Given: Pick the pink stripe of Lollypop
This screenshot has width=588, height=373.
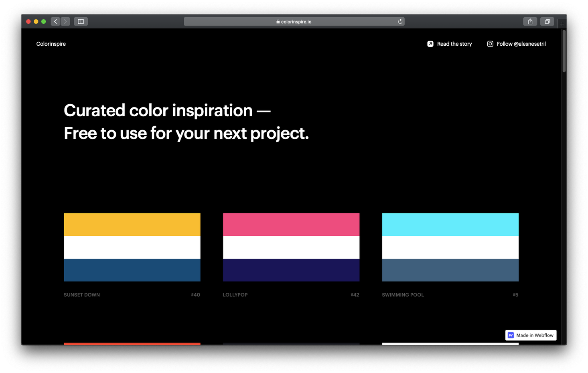Looking at the screenshot, I should click(291, 225).
